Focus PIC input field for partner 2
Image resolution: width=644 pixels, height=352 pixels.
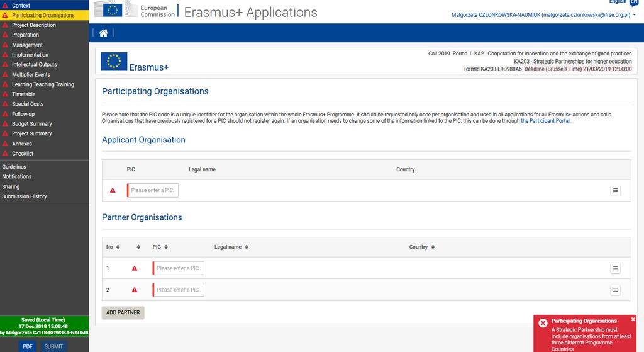[178, 290]
